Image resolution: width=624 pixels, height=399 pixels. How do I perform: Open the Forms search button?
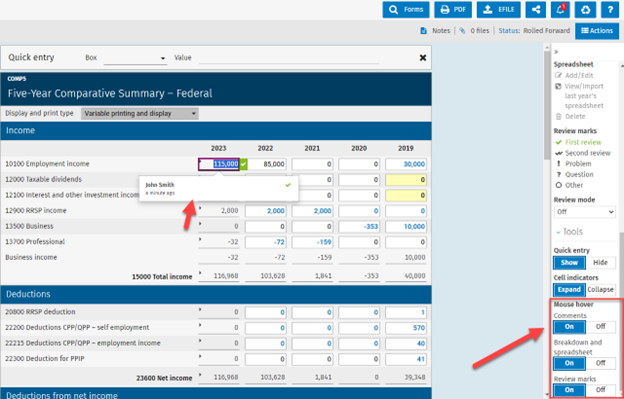pos(406,10)
